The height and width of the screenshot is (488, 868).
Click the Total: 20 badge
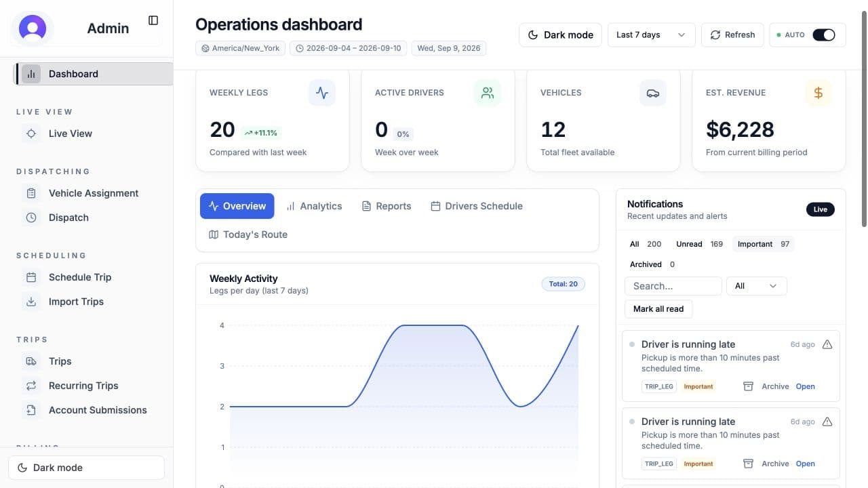[564, 284]
